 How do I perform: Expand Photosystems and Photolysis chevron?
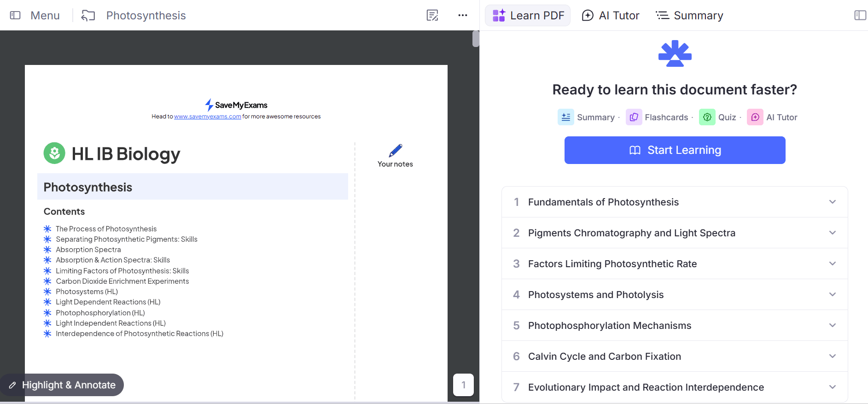[x=833, y=294]
